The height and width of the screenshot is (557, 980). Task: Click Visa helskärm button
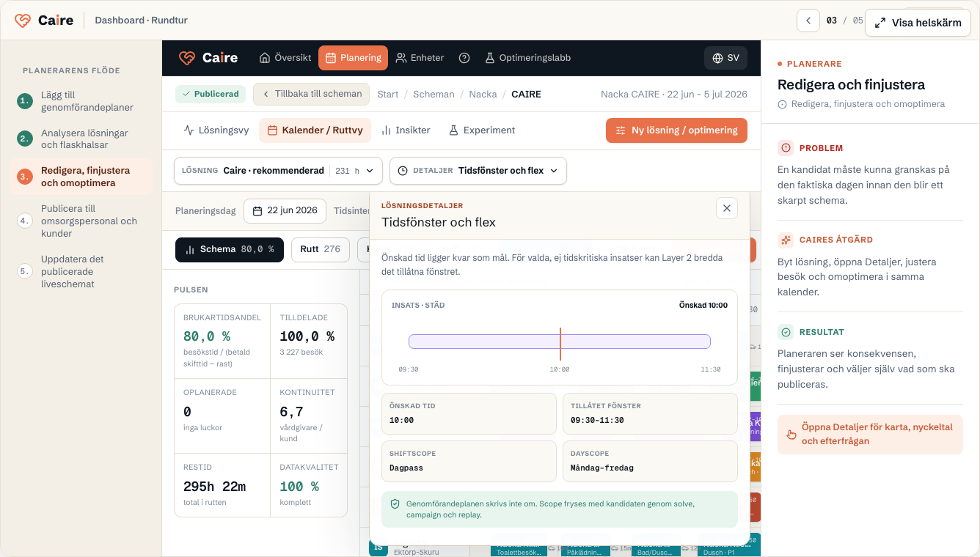pyautogui.click(x=918, y=23)
